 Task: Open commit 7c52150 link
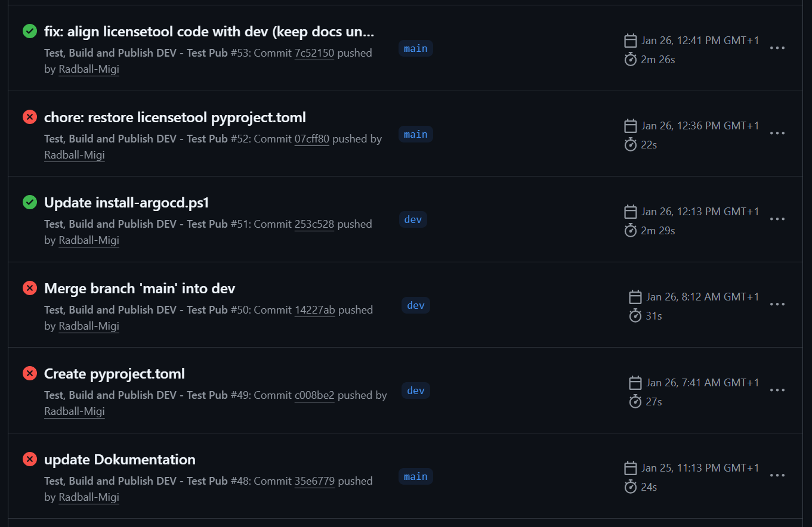pos(314,53)
